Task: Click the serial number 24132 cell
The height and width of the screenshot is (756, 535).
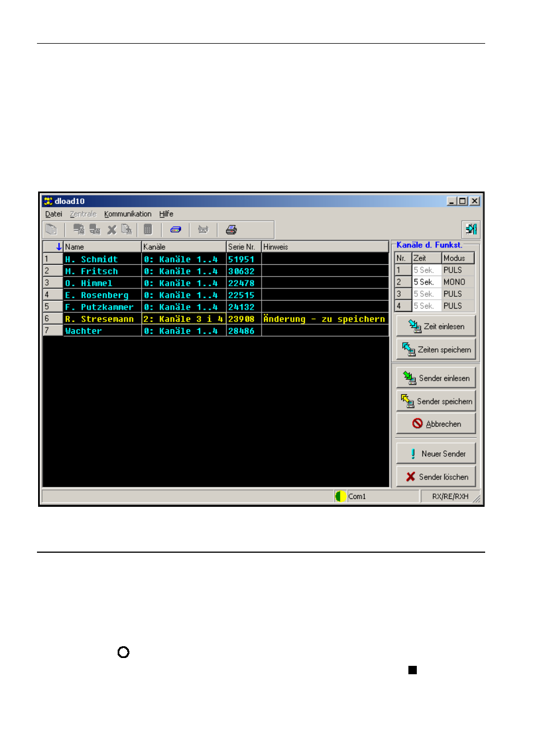Action: (x=244, y=307)
